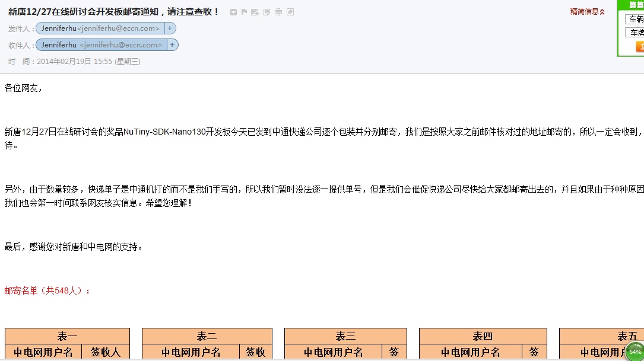Click paragraph starting 新唐12月27日在线研讨会的奖品
The height and width of the screenshot is (361, 644).
(x=323, y=139)
